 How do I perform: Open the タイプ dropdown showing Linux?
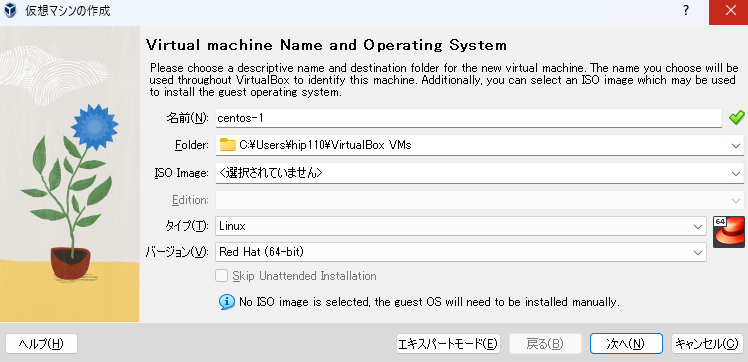pyautogui.click(x=460, y=227)
